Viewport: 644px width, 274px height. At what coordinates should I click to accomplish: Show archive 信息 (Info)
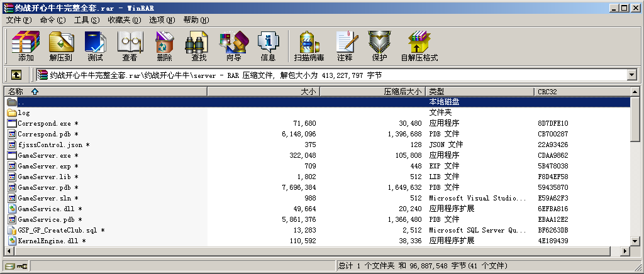[x=268, y=46]
